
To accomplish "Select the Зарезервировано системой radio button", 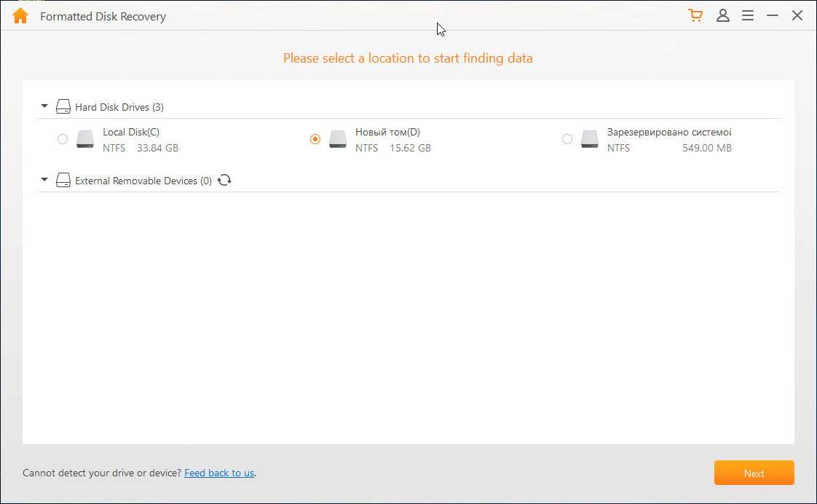I will [567, 139].
